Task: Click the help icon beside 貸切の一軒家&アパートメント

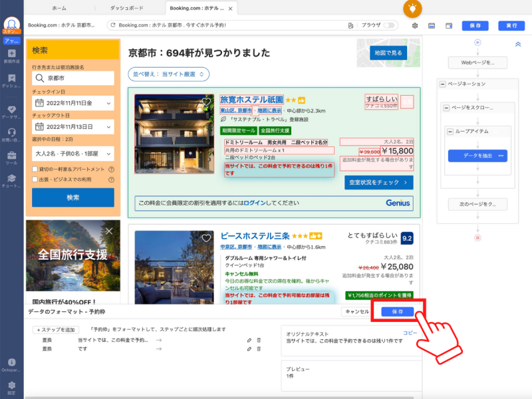Action: point(111,170)
